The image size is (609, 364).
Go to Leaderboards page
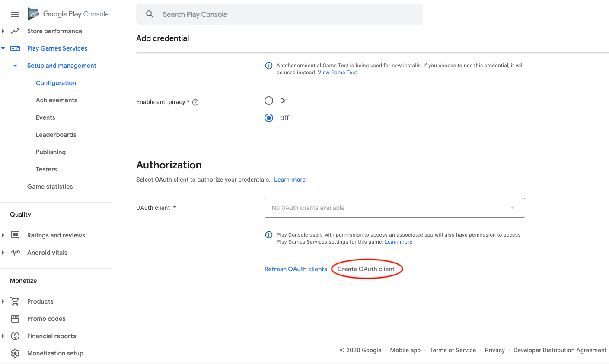[x=56, y=135]
